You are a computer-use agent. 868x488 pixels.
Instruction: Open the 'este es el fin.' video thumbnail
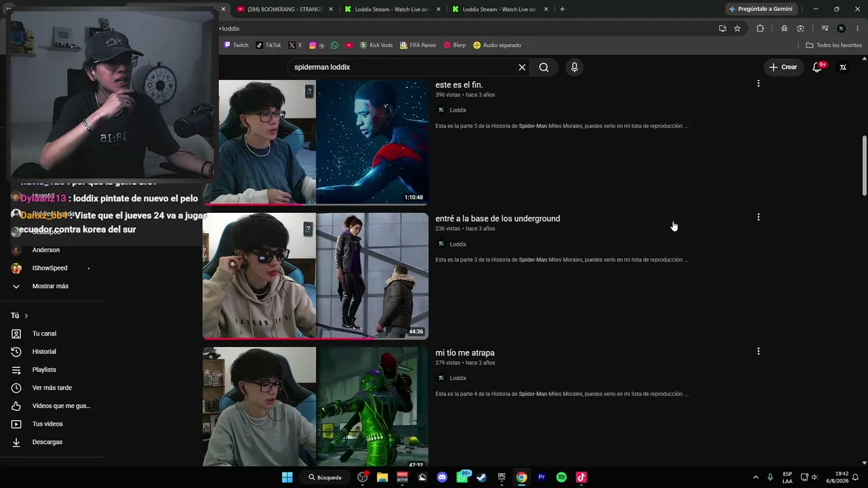(315, 142)
